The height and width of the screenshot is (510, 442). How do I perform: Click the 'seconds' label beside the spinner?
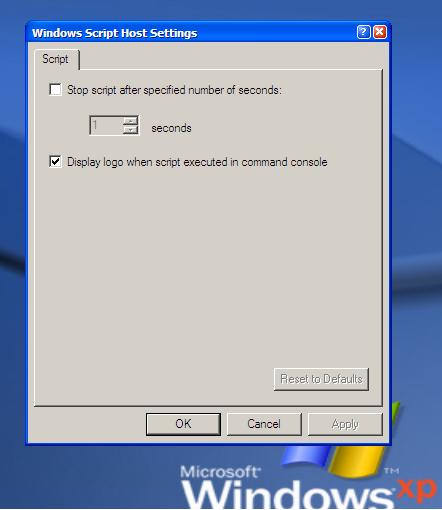171,128
